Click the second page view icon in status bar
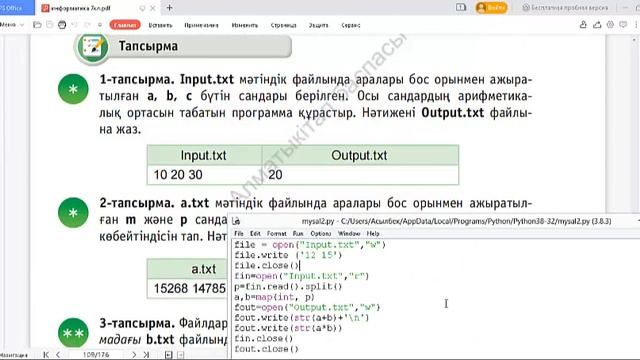640x360 pixels. pos(180,355)
